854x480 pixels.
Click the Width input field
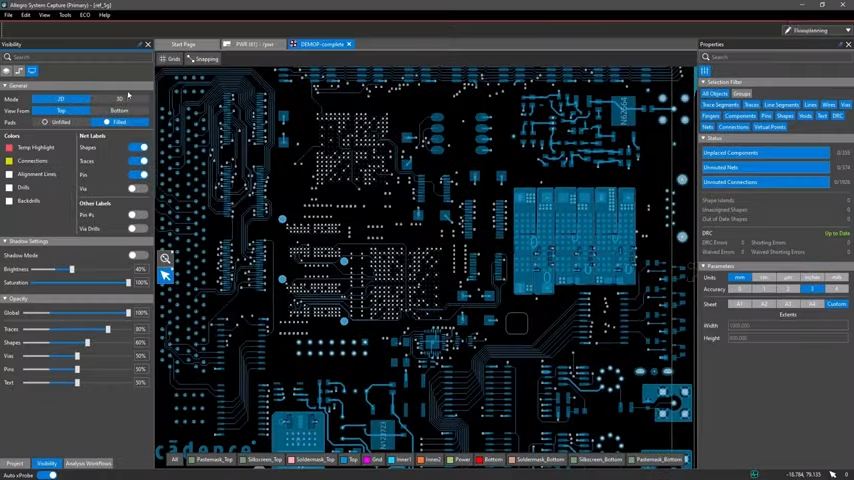(788, 326)
